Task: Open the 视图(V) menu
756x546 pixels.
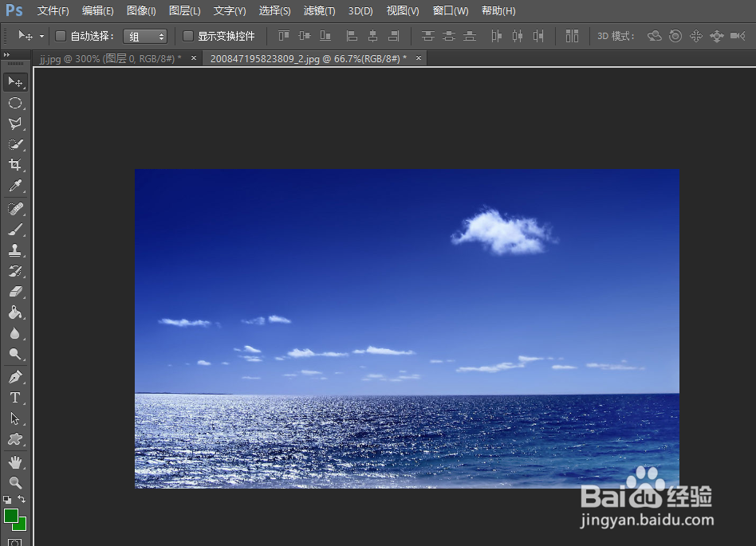Action: coord(403,10)
